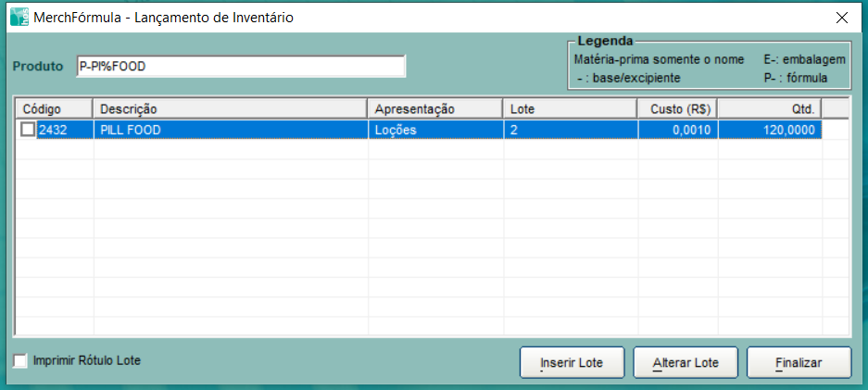This screenshot has height=390, width=868.
Task: Click the Custo (R$) column header
Action: (677, 109)
